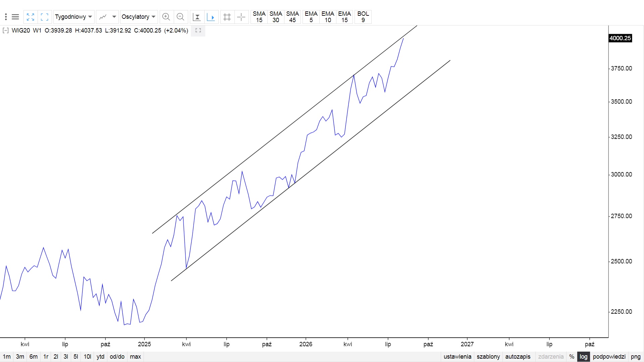Click the 2027 label on time axis
The height and width of the screenshot is (362, 644).
[x=467, y=344]
